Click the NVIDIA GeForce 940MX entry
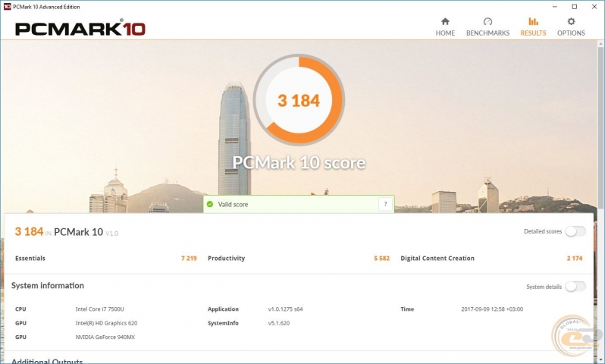 pos(105,337)
